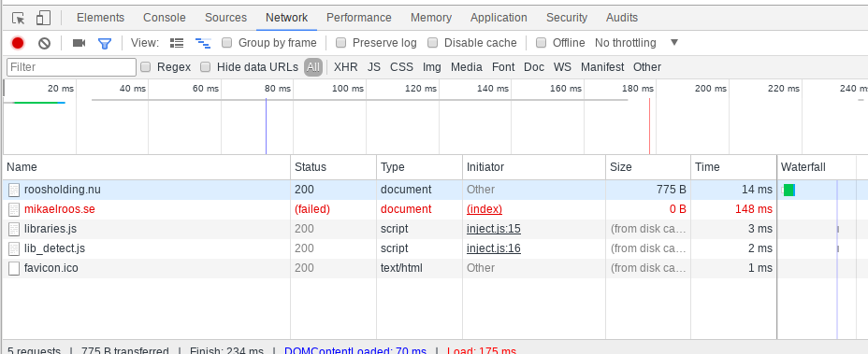Select the All filter type
This screenshot has width=868, height=354.
pyautogui.click(x=313, y=67)
